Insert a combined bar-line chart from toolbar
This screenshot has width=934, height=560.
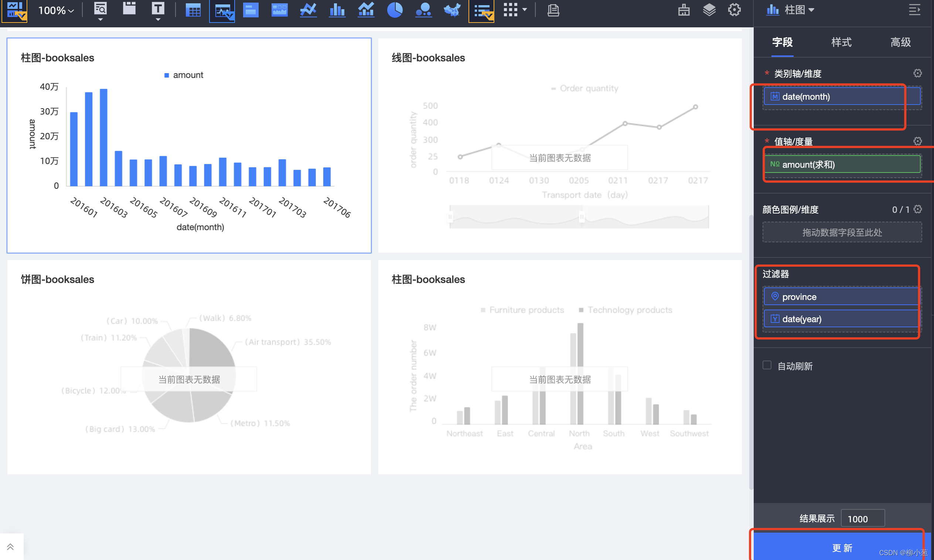pos(366,11)
